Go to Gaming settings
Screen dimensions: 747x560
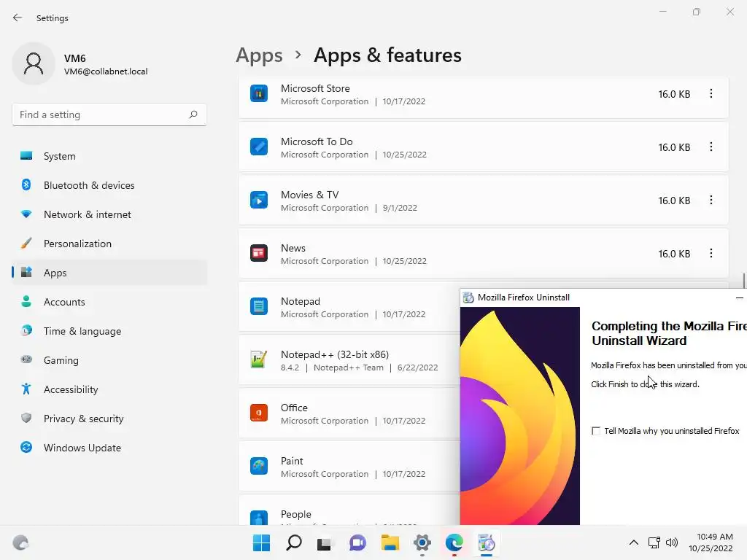point(109,360)
